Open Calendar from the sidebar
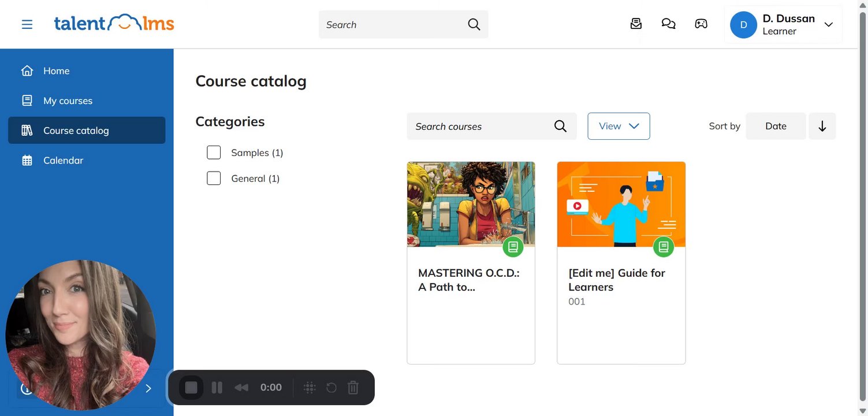This screenshot has height=416, width=868. click(63, 160)
